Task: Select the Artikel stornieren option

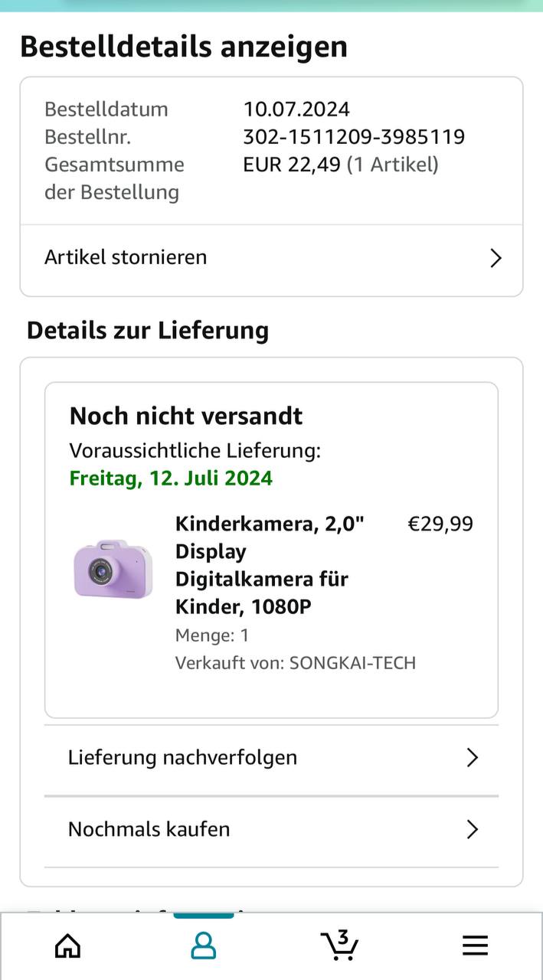Action: (126, 257)
